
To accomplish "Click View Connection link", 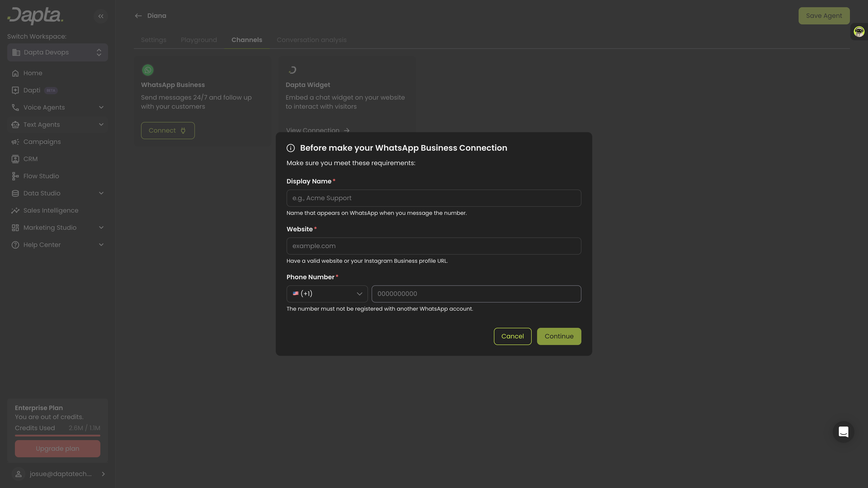I will coord(318,130).
